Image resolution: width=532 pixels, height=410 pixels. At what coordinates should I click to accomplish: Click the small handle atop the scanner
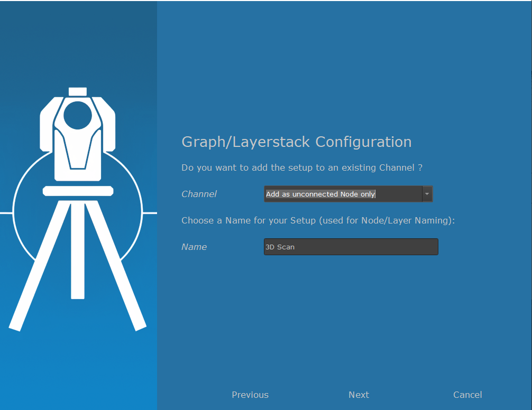coord(78,91)
